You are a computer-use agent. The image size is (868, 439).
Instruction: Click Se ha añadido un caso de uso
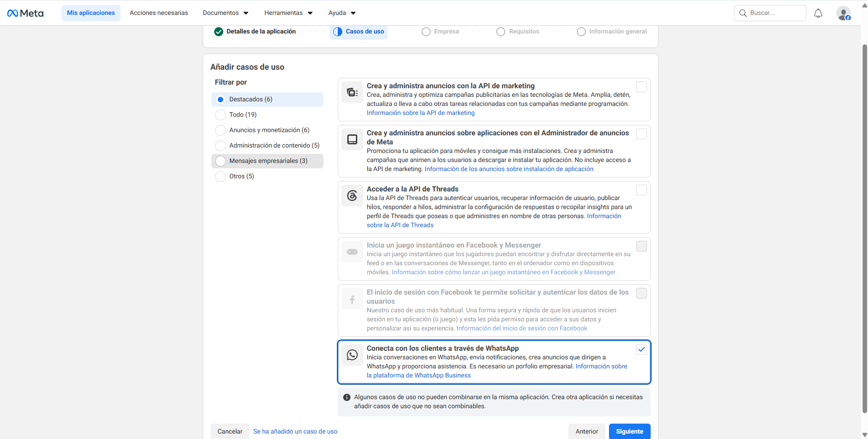[295, 432]
